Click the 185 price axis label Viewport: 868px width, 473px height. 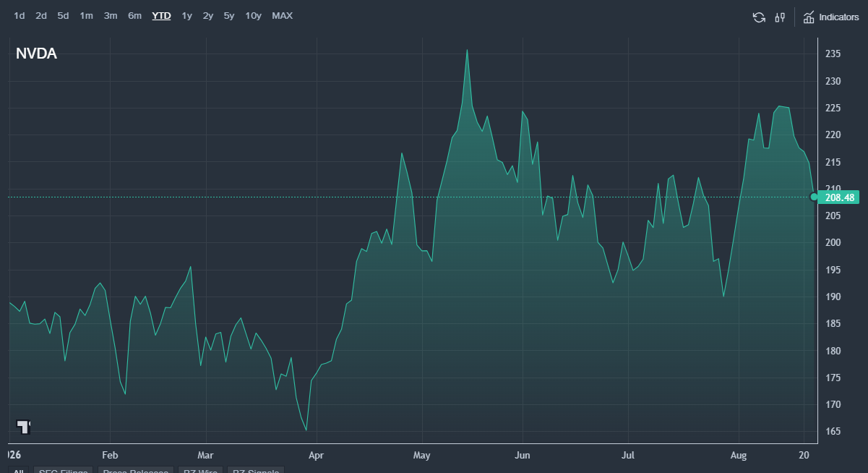[832, 323]
